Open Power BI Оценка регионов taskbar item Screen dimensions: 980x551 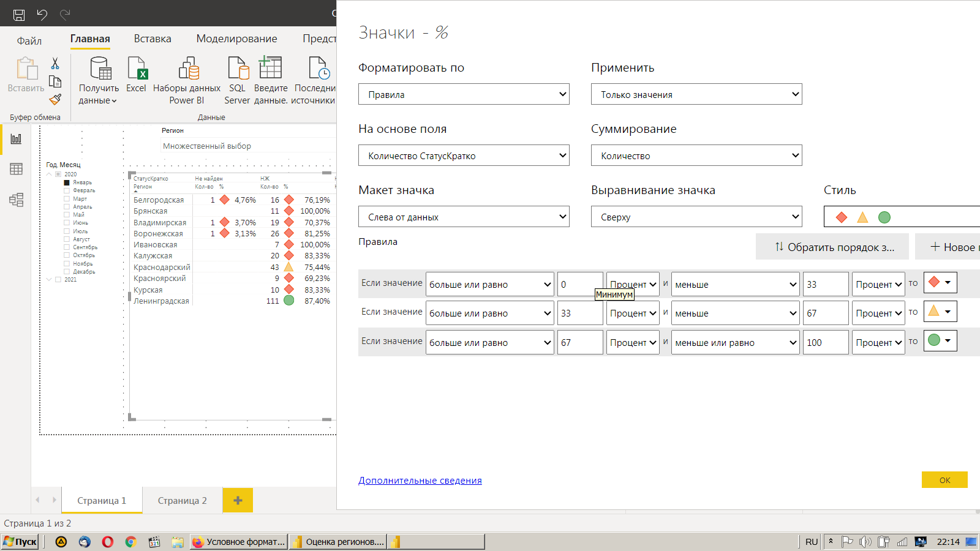tap(339, 542)
